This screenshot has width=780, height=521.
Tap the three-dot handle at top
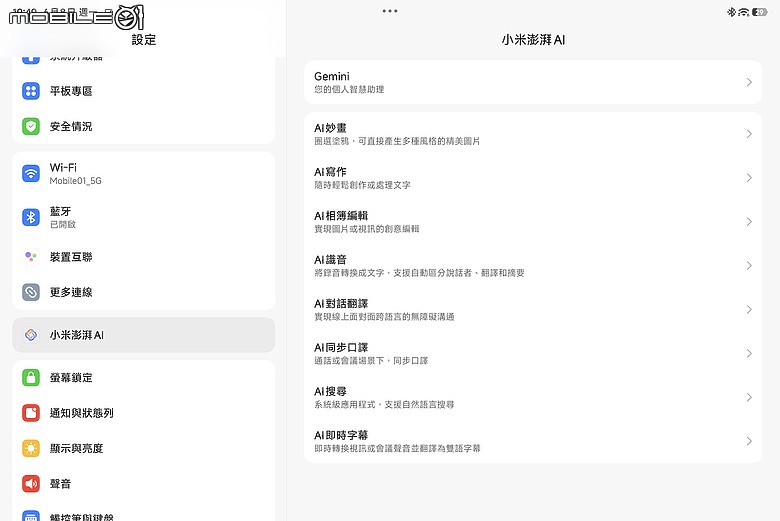390,11
